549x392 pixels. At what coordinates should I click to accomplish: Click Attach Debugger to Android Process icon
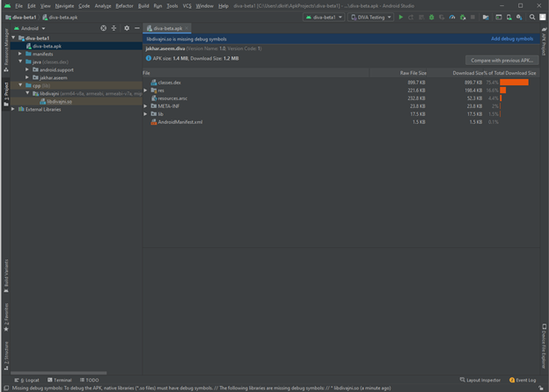click(463, 17)
